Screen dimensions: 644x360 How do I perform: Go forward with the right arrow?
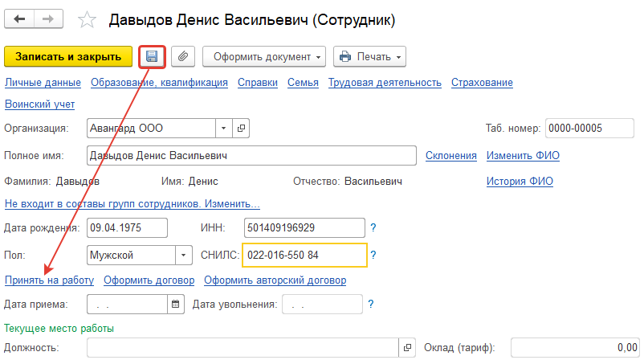click(47, 18)
